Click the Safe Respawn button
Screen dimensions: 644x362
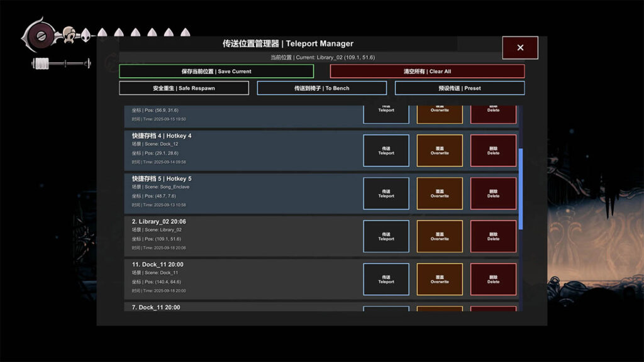(x=184, y=88)
